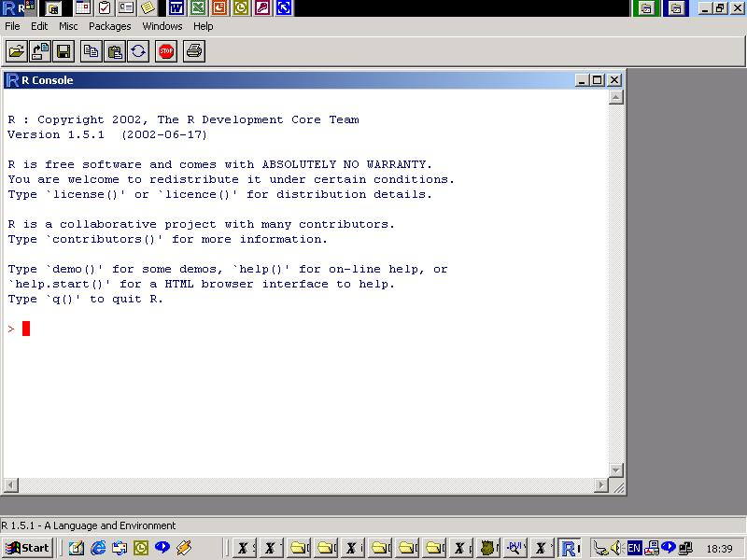Screen dimensions: 747x560
Task: Open the Help menu
Action: coord(203,26)
